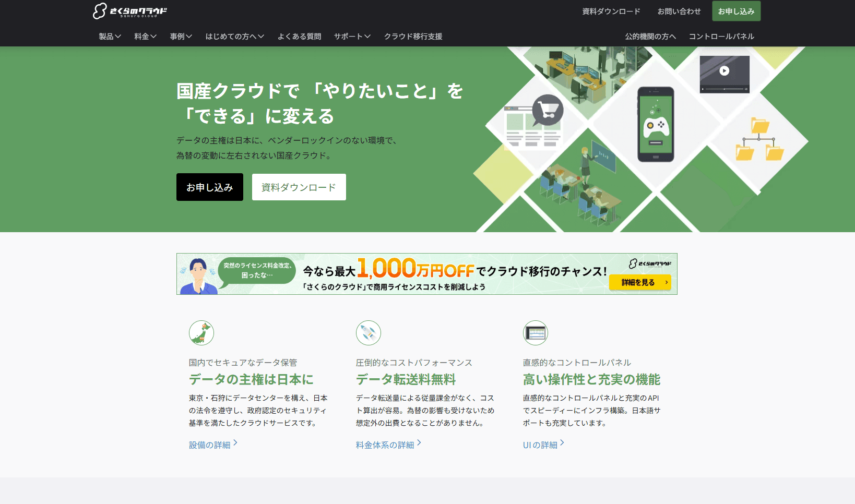
Task: Click the heading データの主権は日本に
Action: 251,379
